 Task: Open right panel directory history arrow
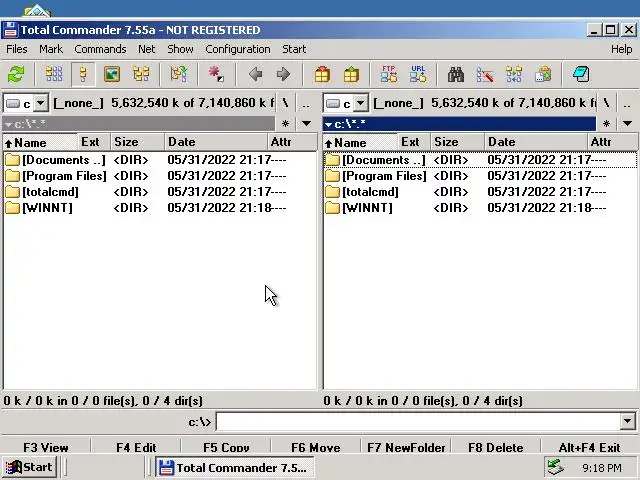627,124
